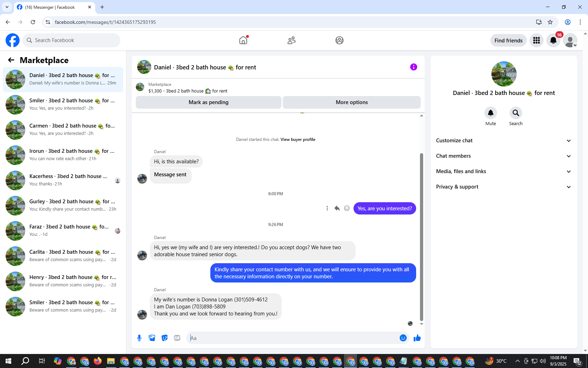Click More options for the listing
The width and height of the screenshot is (588, 368).
(x=352, y=102)
